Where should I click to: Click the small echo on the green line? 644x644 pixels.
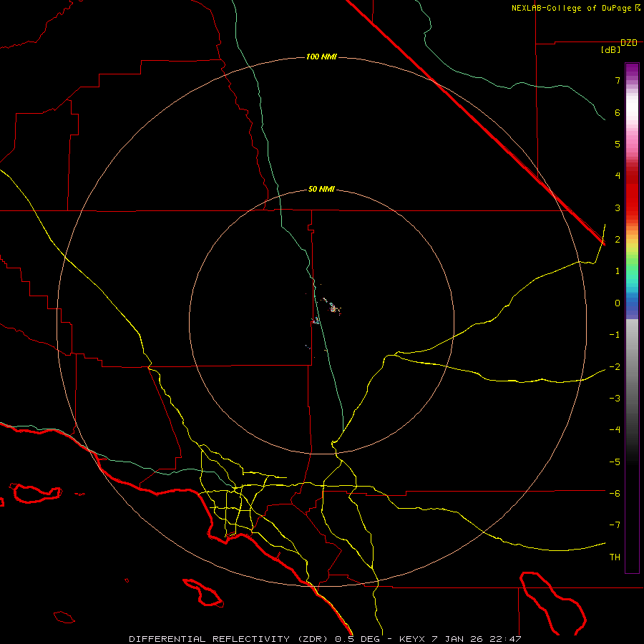tap(316, 321)
